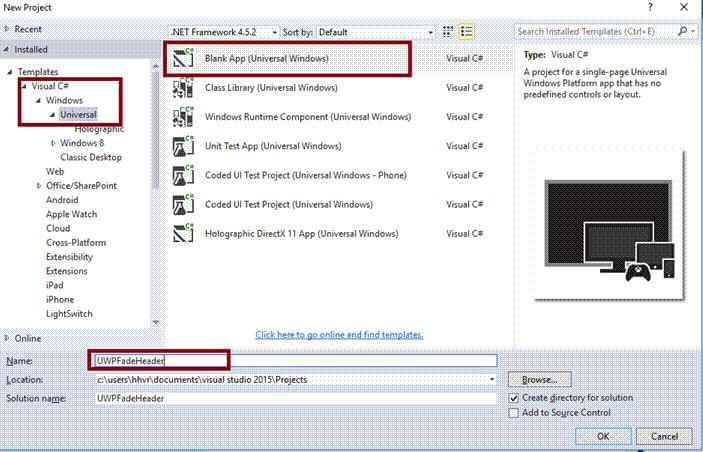
Task: Close the New Project dialog
Action: click(684, 7)
